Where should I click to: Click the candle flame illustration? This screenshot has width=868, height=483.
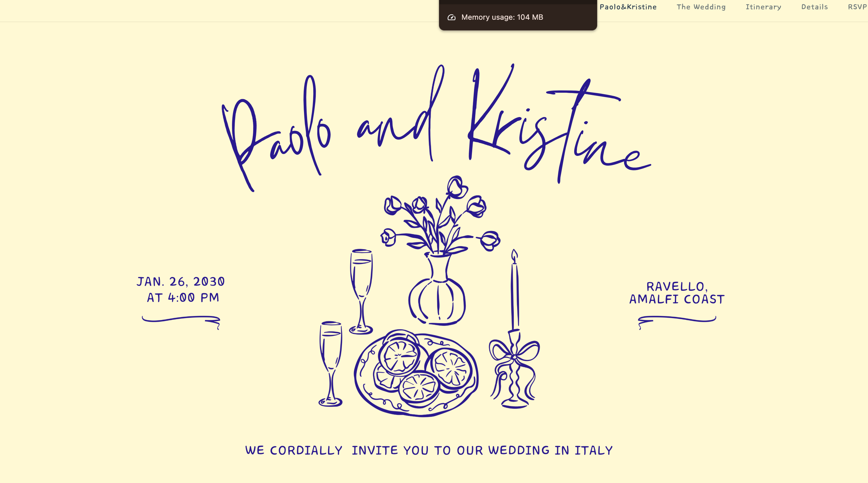point(514,256)
